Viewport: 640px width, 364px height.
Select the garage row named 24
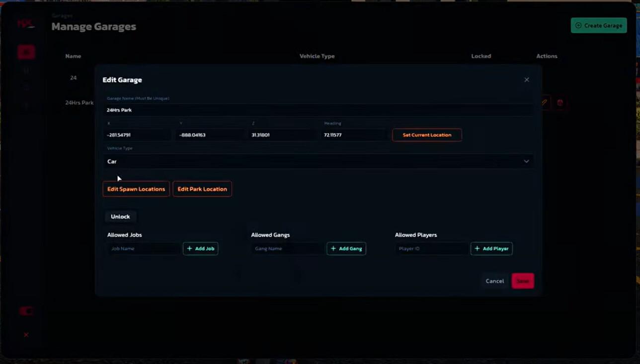[x=74, y=78]
